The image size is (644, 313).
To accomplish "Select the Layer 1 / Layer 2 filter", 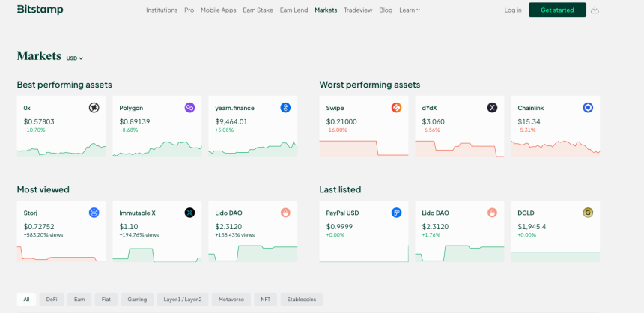I will (183, 300).
